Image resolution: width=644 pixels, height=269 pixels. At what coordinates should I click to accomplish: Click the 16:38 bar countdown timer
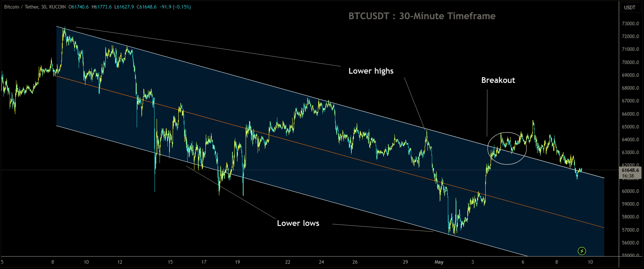point(628,176)
